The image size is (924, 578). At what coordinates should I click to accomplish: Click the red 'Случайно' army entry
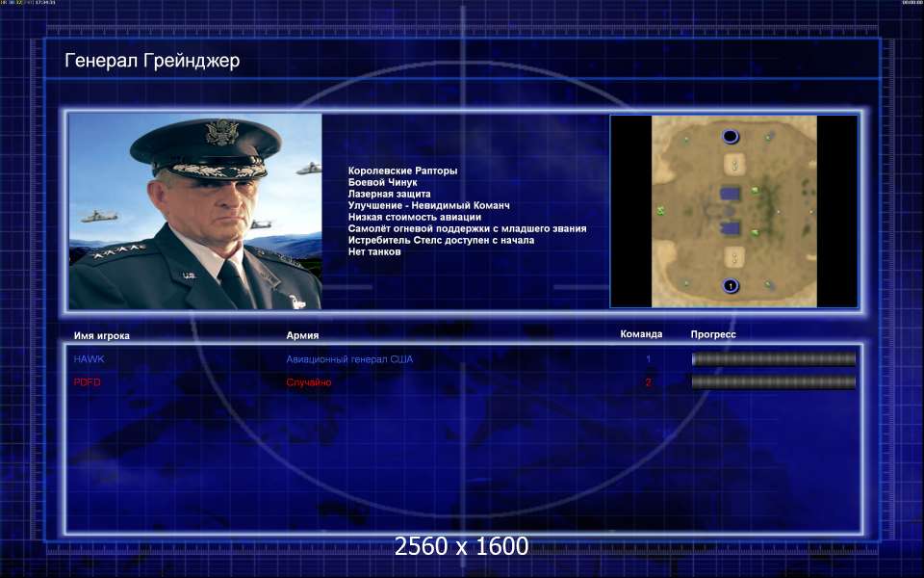tap(309, 382)
